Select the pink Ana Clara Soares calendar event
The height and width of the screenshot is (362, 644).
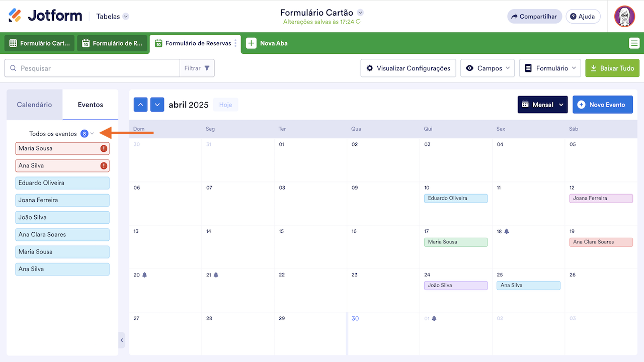tap(601, 242)
